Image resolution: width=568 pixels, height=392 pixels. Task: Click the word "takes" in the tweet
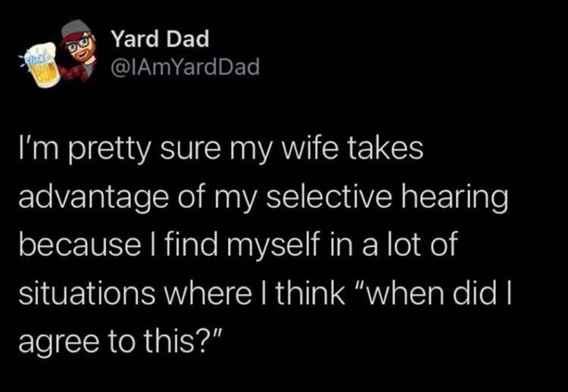(395, 151)
